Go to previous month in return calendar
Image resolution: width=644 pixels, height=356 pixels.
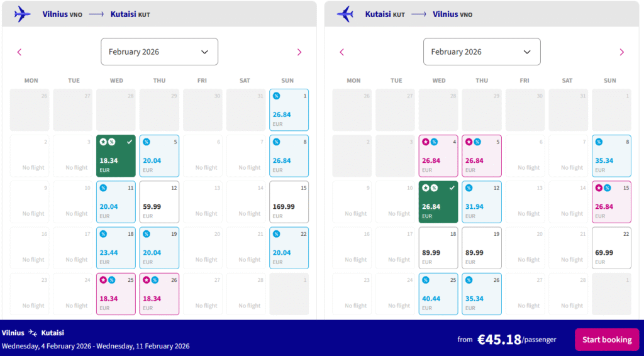(342, 52)
